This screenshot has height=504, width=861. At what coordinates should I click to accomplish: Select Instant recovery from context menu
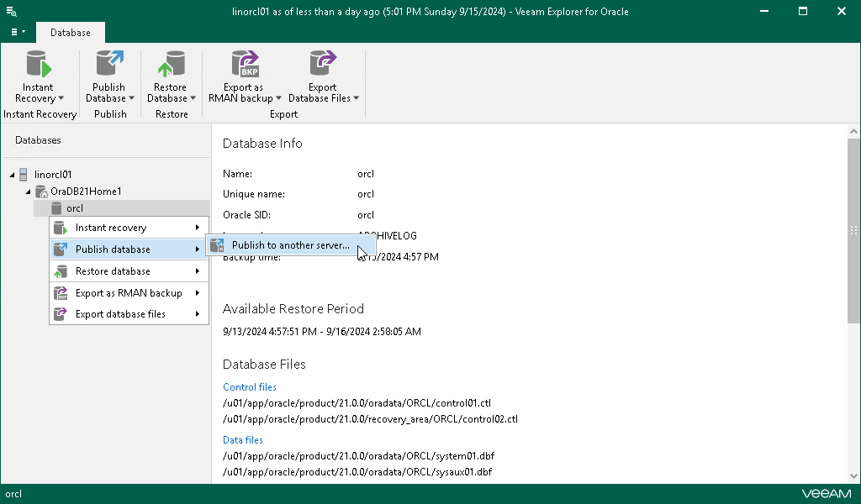pos(111,228)
